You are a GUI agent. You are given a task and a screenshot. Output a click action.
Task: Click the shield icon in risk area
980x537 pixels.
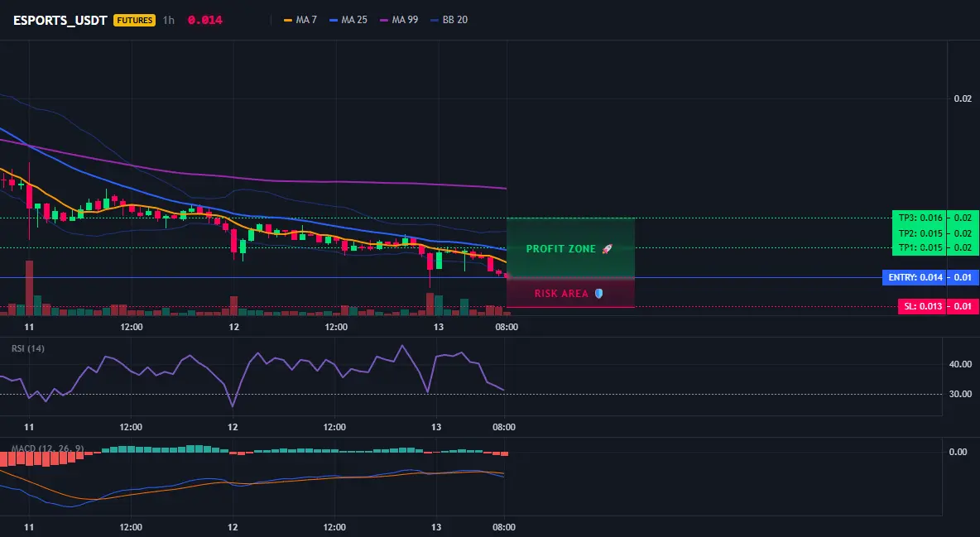coord(598,293)
